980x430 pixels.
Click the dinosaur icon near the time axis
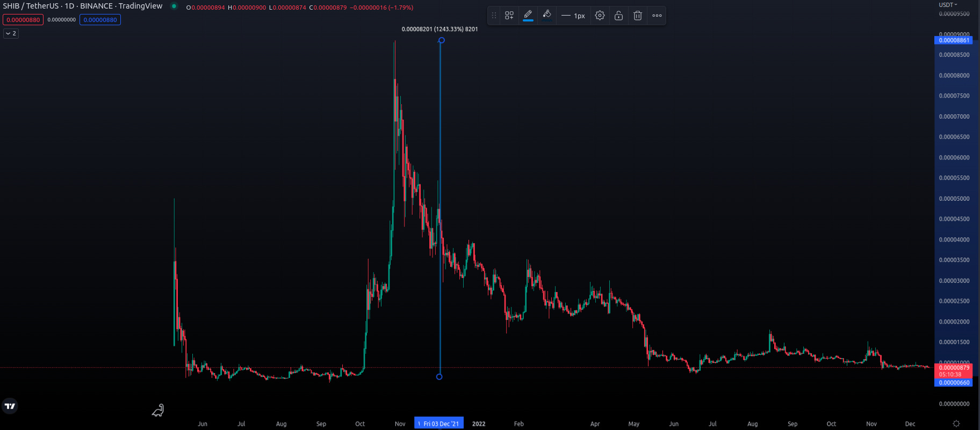tap(157, 411)
